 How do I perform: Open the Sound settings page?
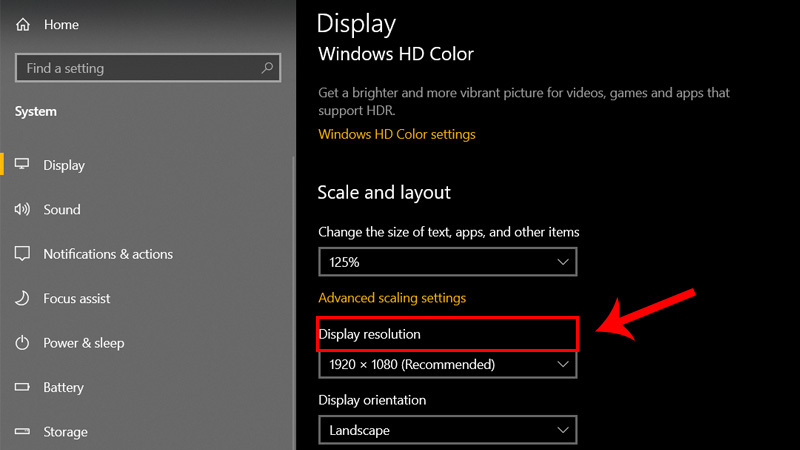62,210
